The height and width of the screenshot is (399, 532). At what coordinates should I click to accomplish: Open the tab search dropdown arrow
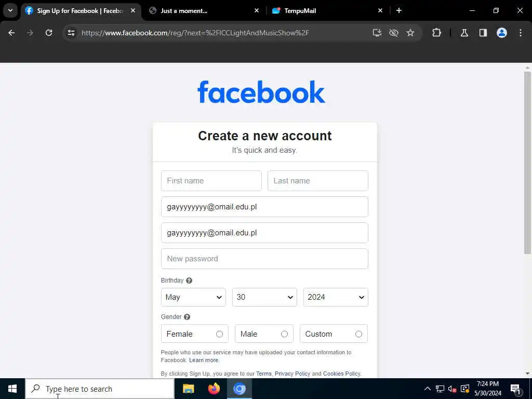point(10,10)
